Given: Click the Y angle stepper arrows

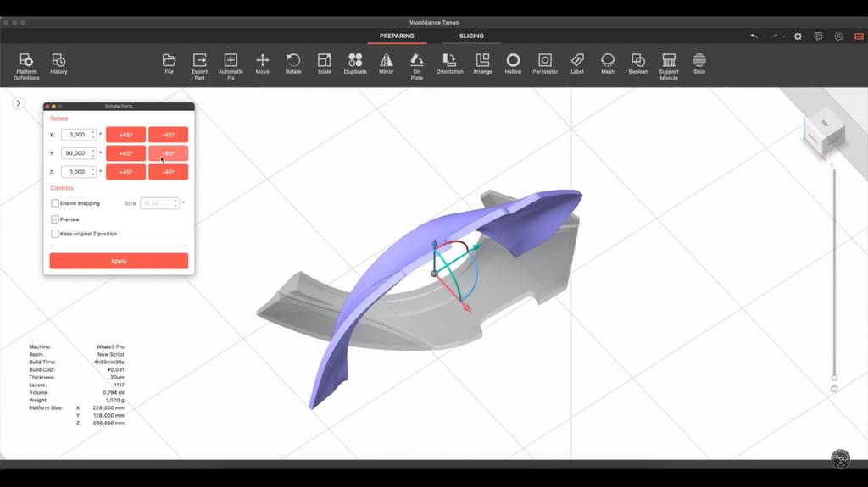Looking at the screenshot, I should point(93,153).
